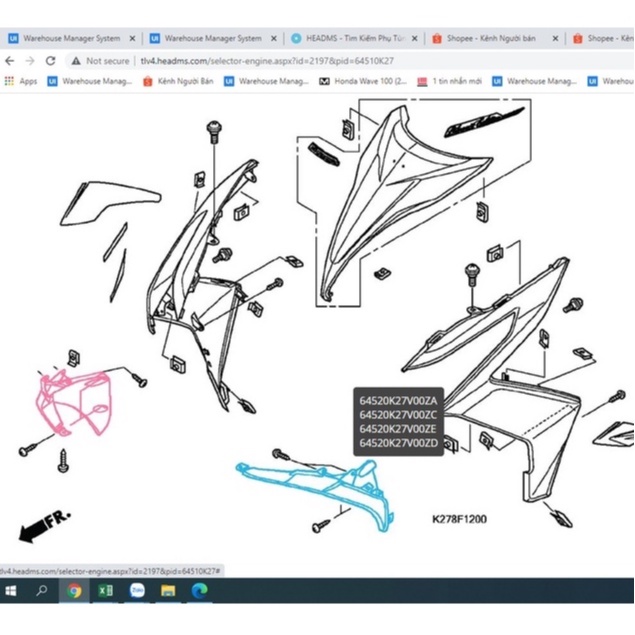The height and width of the screenshot is (635, 635).
Task: Open the Kênh Người Bán bookmark
Action: click(x=180, y=81)
